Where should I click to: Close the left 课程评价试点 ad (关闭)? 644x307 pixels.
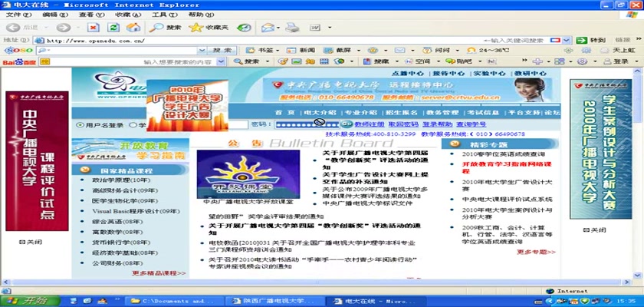[x=31, y=242]
